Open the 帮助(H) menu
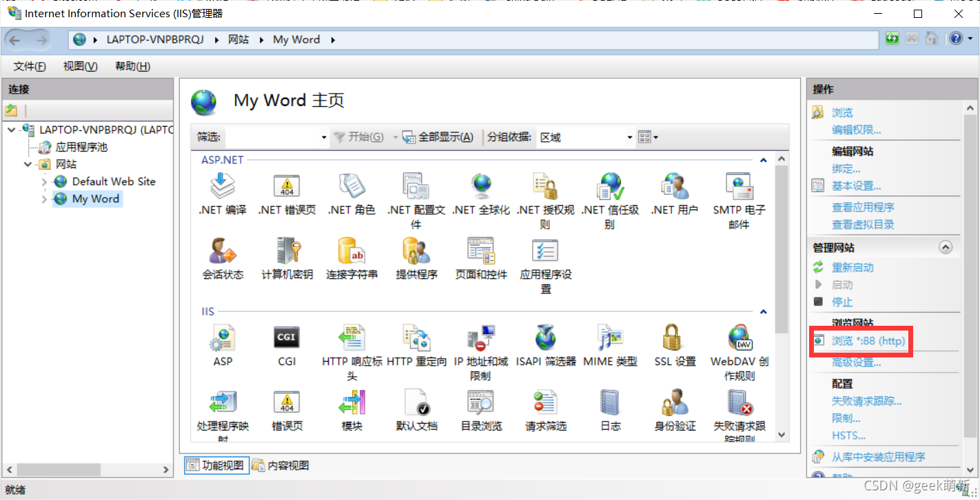The image size is (980, 500). point(132,66)
